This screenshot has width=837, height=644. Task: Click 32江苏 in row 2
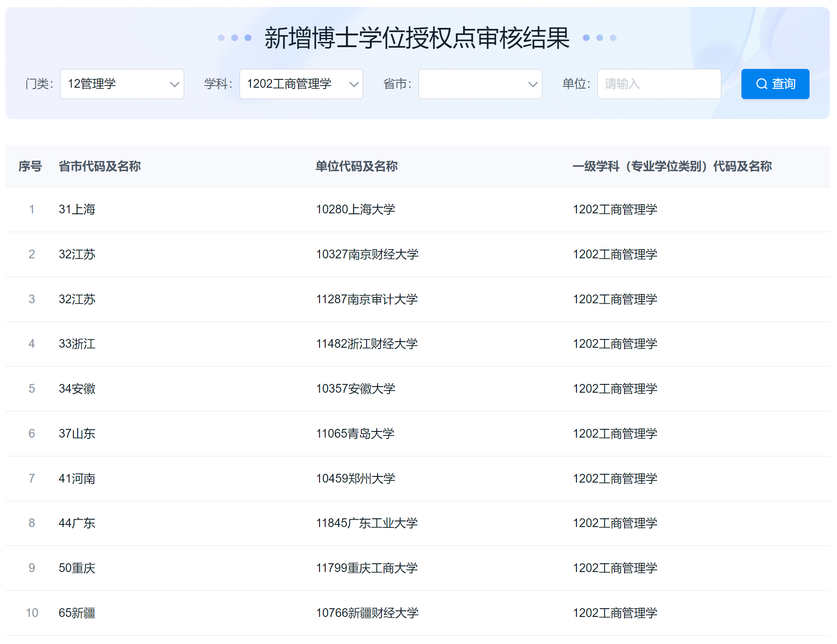point(77,254)
